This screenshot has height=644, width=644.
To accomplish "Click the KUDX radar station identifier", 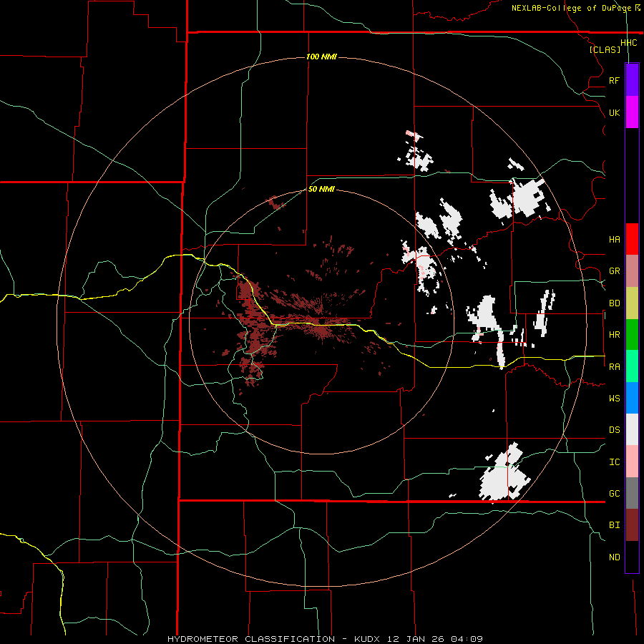I will [368, 639].
